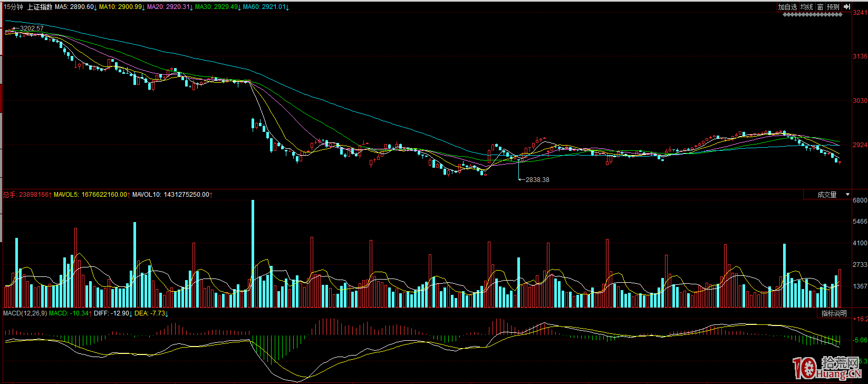Toggle the 均线 moving average display
Viewport: 868px width, 384px height.
coord(806,7)
